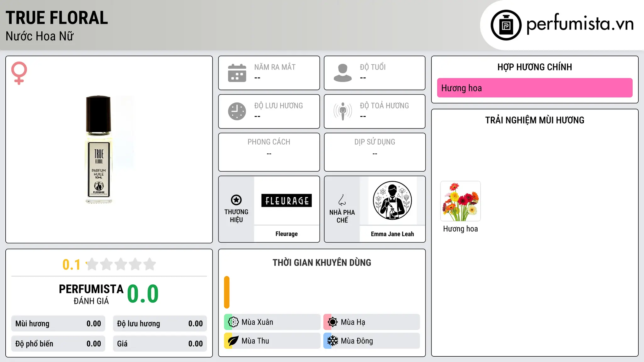Click the star badge icon above Thương Hiệu
The width and height of the screenshot is (644, 362).
pos(236,200)
